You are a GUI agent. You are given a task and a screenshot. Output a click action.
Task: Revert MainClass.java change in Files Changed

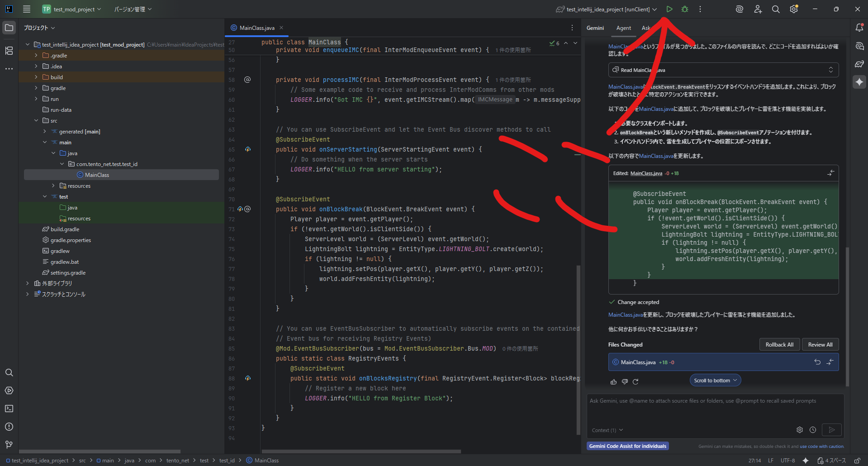click(x=817, y=362)
